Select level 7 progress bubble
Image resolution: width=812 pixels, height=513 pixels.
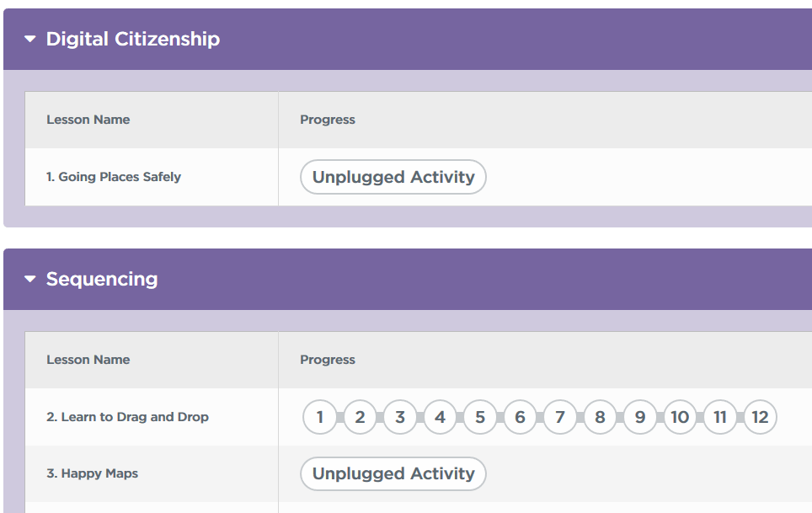click(x=560, y=417)
